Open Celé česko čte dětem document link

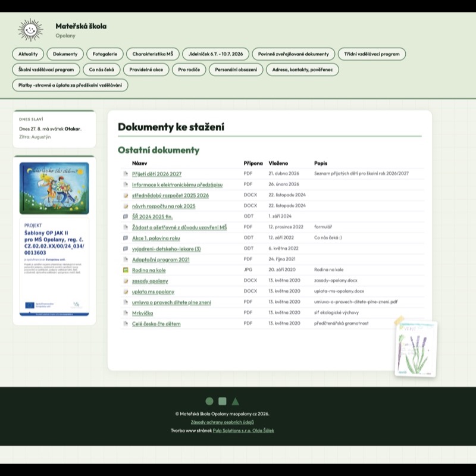pyautogui.click(x=156, y=324)
